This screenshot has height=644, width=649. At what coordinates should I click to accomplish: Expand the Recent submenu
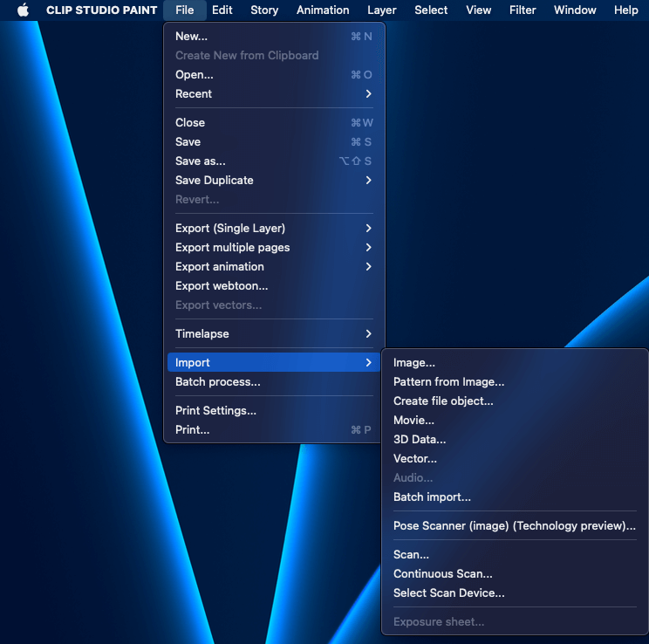274,94
